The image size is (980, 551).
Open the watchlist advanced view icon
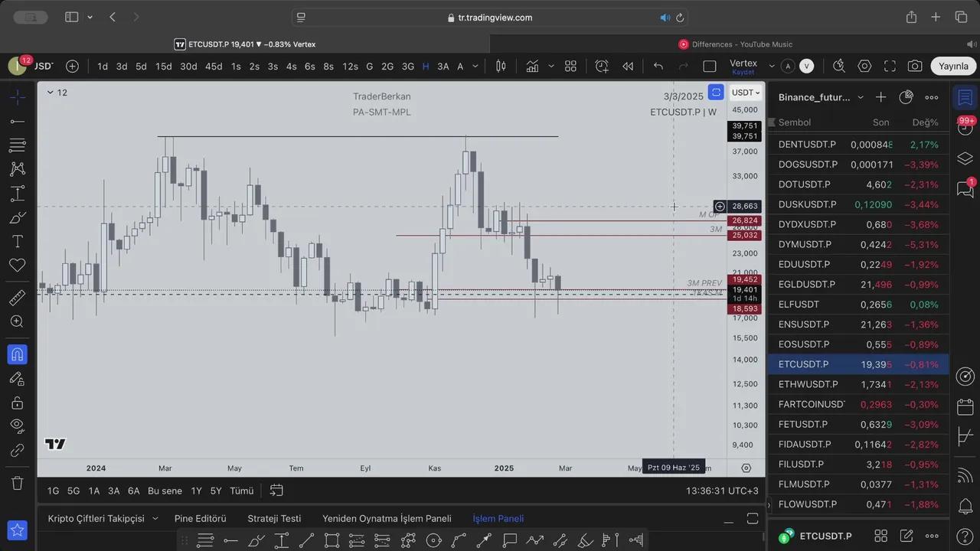[906, 97]
